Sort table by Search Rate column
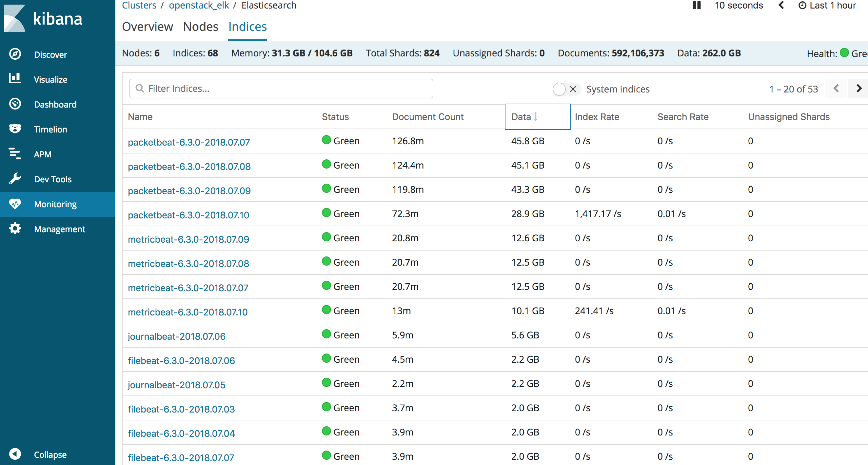Viewport: 868px width, 465px height. coord(683,117)
